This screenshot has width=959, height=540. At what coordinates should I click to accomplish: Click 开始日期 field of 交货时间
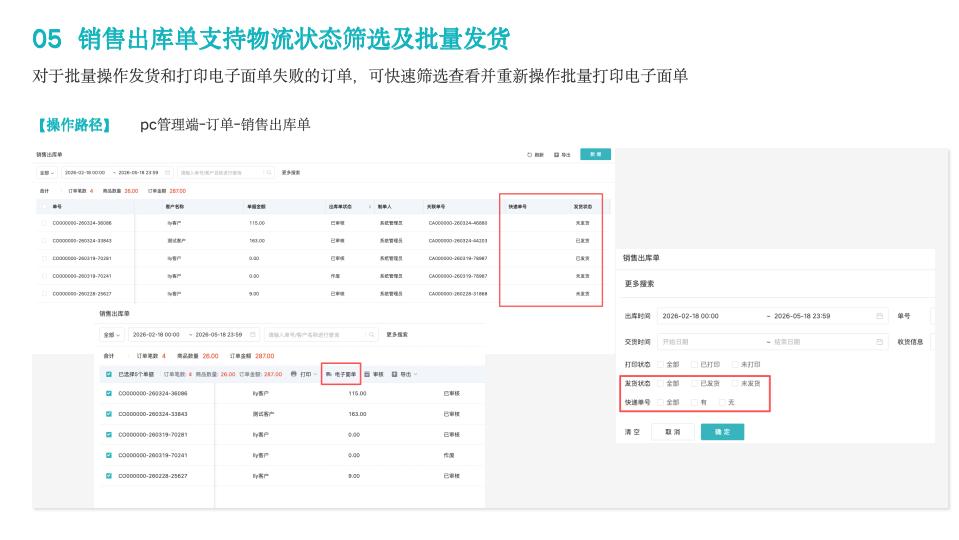click(x=675, y=342)
